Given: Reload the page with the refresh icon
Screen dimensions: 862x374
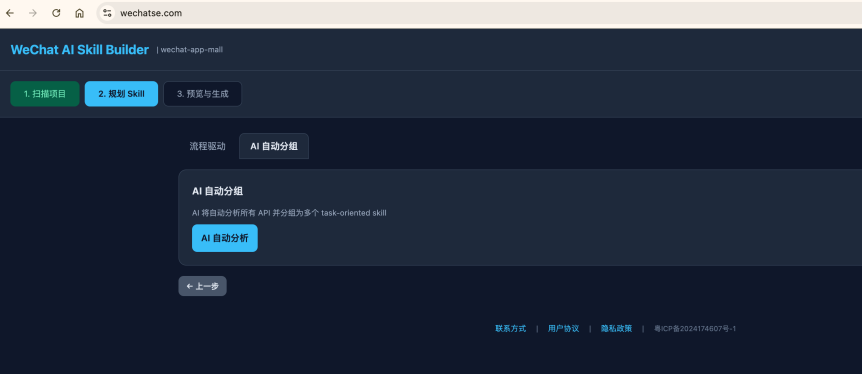Looking at the screenshot, I should pos(56,13).
